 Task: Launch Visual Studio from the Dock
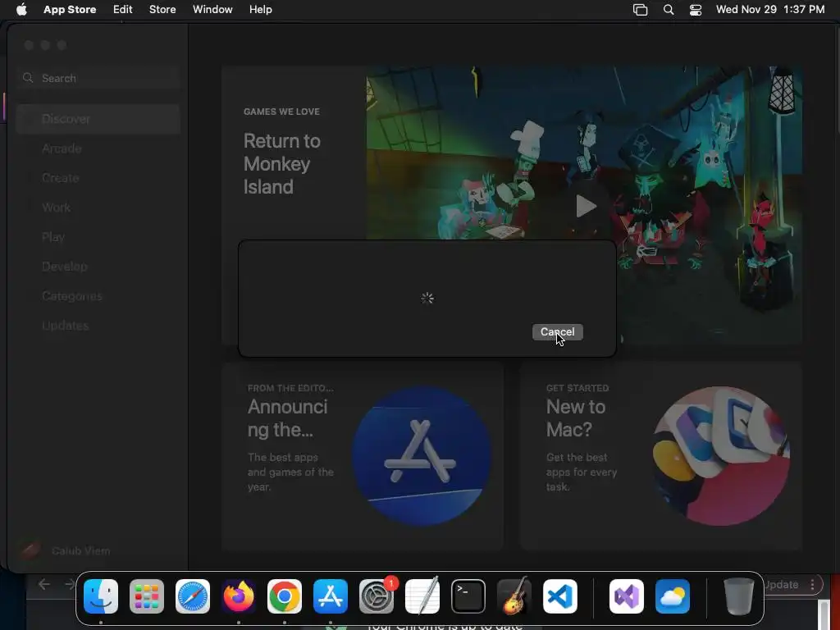pyautogui.click(x=626, y=596)
